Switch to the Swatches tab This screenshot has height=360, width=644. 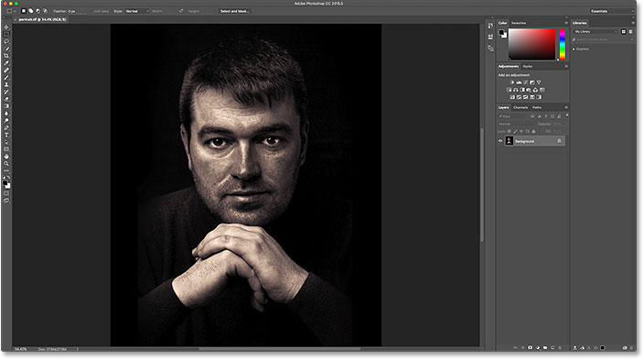click(519, 23)
